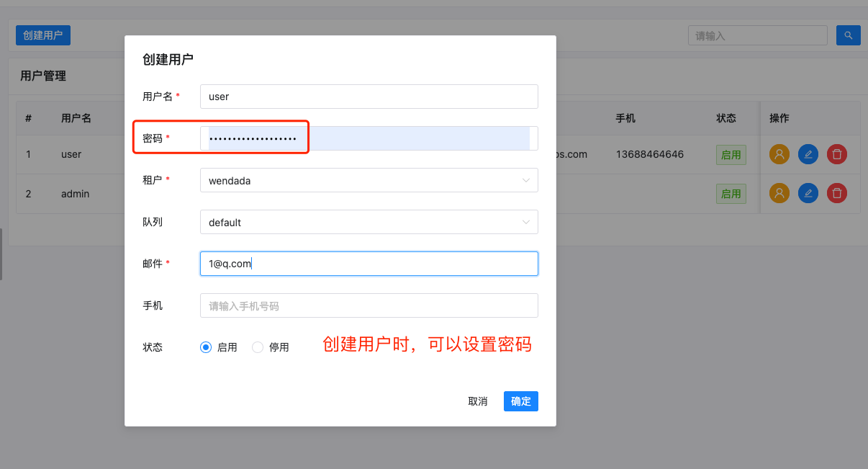Screen dimensions: 868x469
Task: Click the delete icon for admin
Action: (836, 193)
